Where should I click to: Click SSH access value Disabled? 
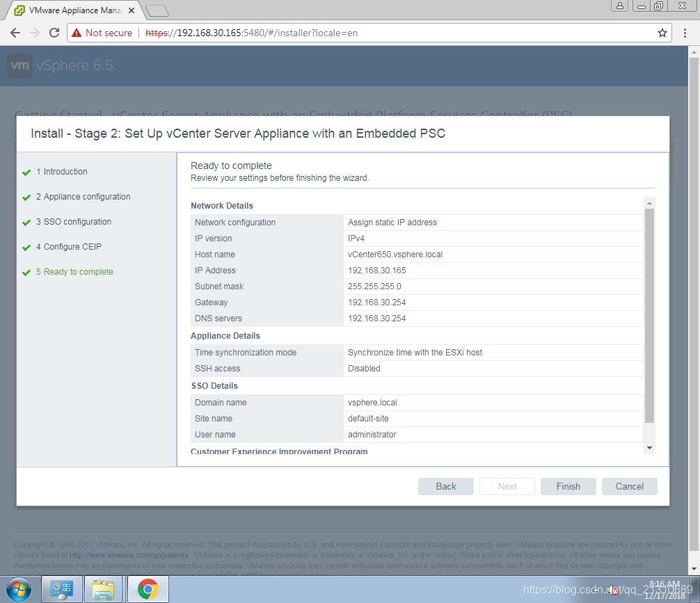pyautogui.click(x=364, y=369)
